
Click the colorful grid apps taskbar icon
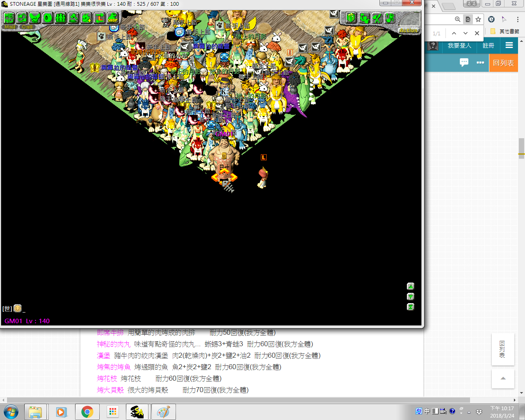coord(112,412)
